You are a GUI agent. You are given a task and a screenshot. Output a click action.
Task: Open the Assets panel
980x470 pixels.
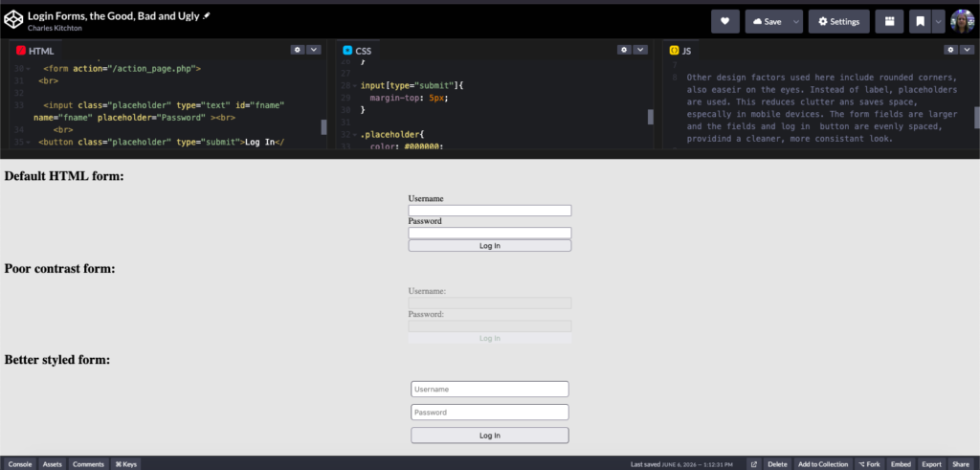(x=53, y=464)
